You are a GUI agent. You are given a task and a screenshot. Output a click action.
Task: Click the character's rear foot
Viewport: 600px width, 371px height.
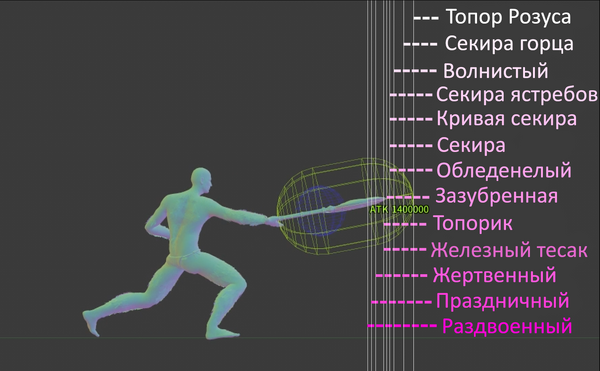tap(91, 322)
